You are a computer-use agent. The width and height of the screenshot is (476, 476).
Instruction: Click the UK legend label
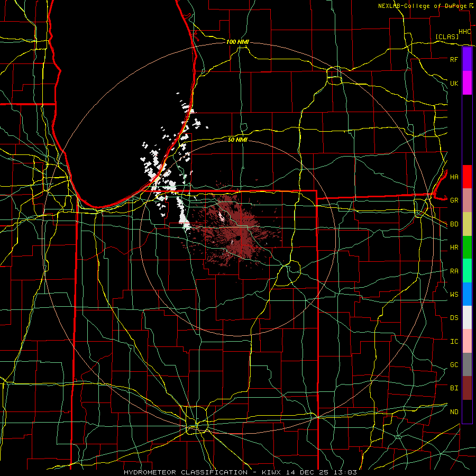click(x=454, y=83)
